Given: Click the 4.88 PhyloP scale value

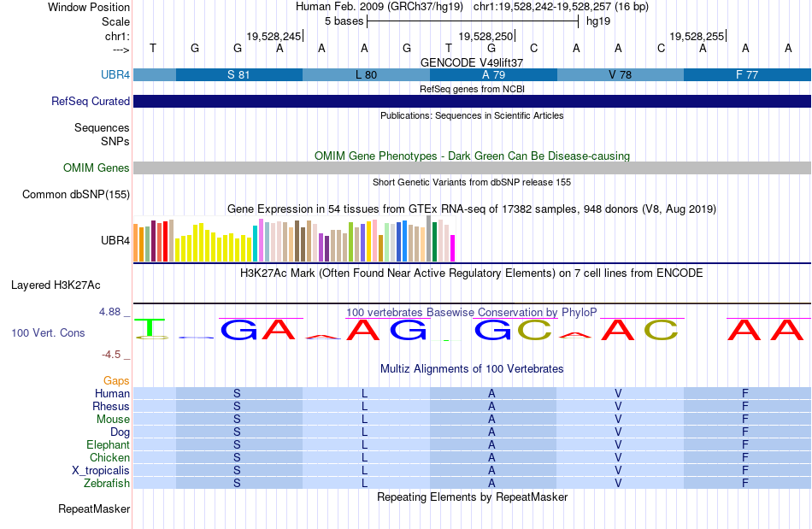Looking at the screenshot, I should [109, 312].
